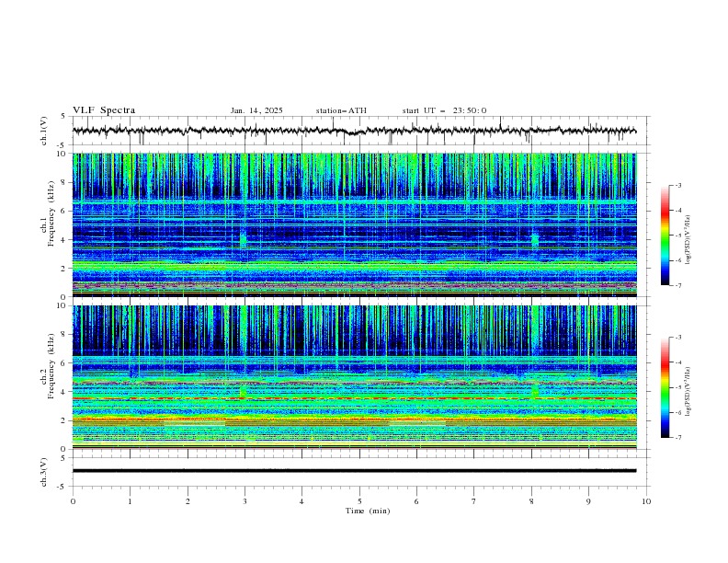The height and width of the screenshot is (563, 728).
Task: Click the 'ch.3(V)' waveform axis label
Action: 44,472
